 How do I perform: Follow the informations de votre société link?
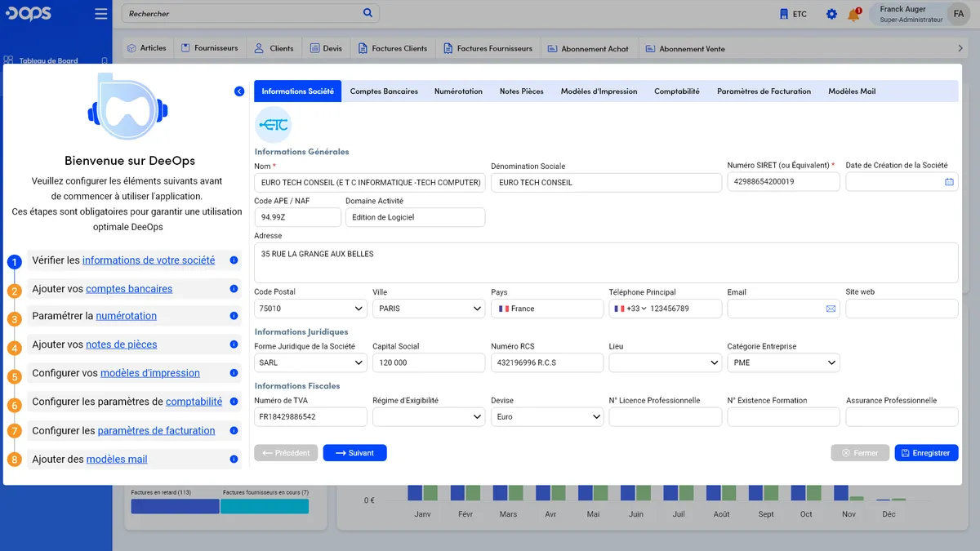coord(149,260)
